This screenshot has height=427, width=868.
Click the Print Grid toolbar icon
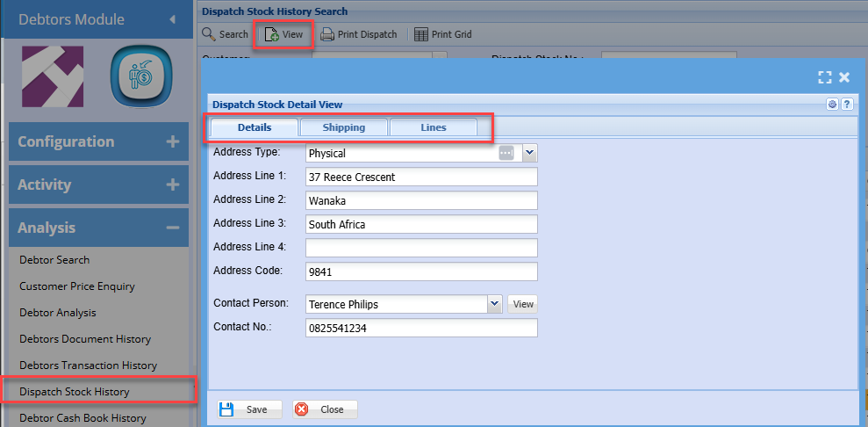(x=421, y=35)
